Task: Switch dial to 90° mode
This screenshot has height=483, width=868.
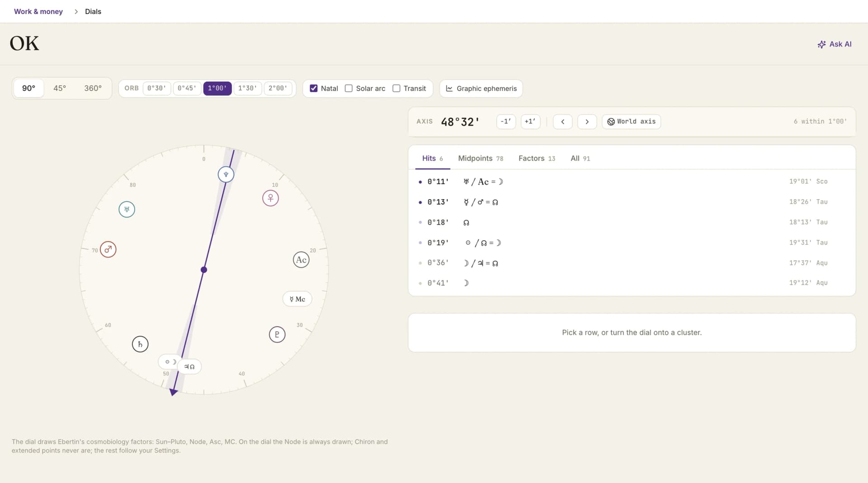Action: pos(28,88)
